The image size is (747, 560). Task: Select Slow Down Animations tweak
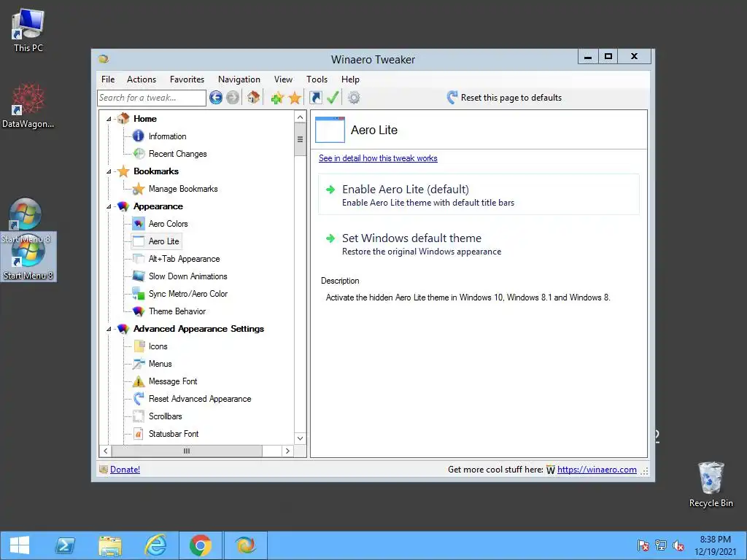(x=187, y=276)
